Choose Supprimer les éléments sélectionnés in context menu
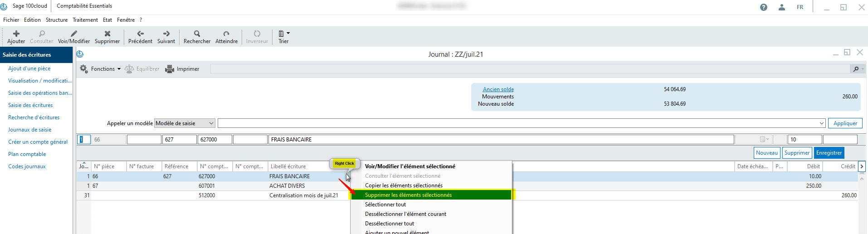The image size is (868, 234). pyautogui.click(x=408, y=195)
